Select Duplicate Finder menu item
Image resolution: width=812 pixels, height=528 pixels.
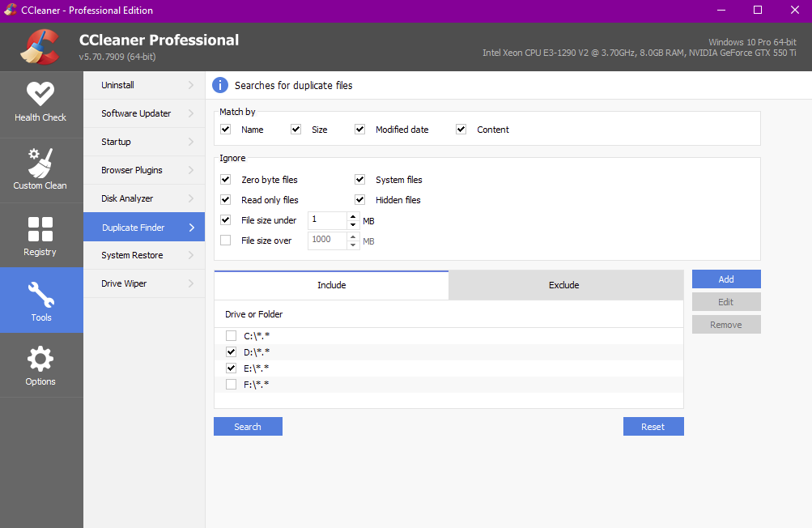click(144, 228)
